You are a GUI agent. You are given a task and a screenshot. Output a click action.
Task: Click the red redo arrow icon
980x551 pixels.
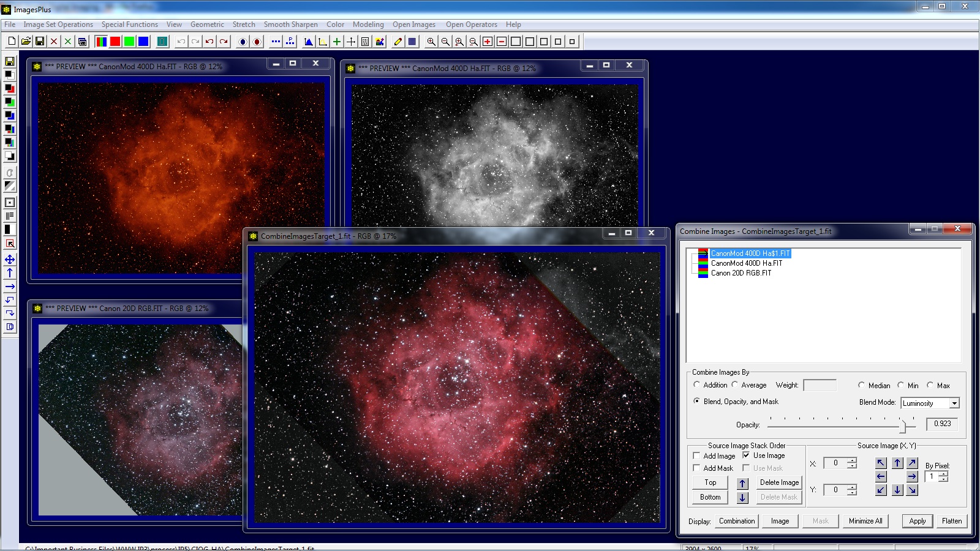coord(224,42)
